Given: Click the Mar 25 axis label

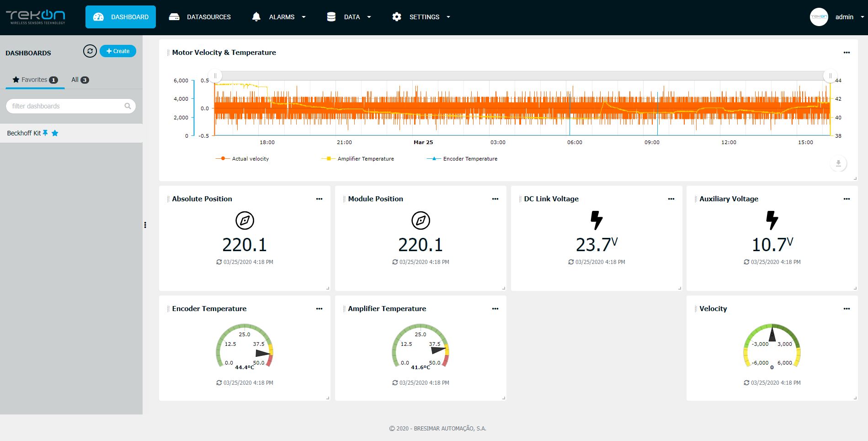Looking at the screenshot, I should tap(423, 142).
